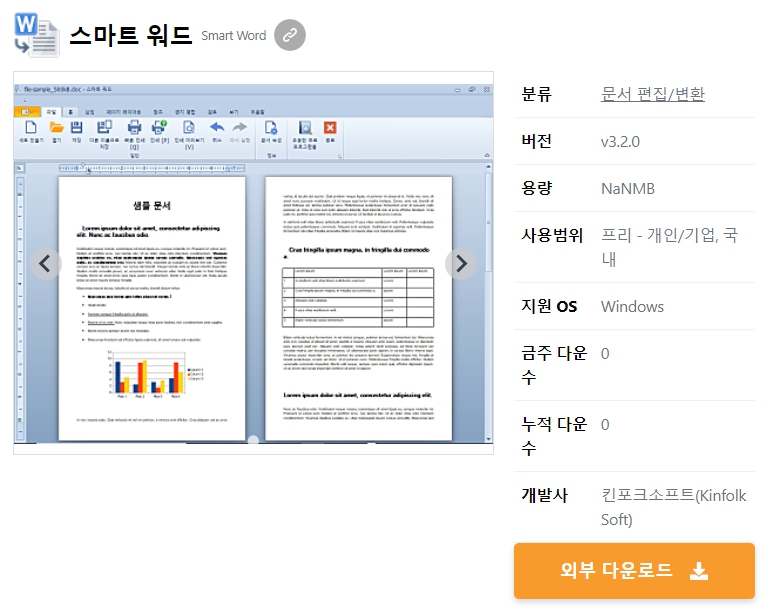Click the 'Smart Word' English subtitle
The image size is (769, 612).
pyautogui.click(x=233, y=36)
